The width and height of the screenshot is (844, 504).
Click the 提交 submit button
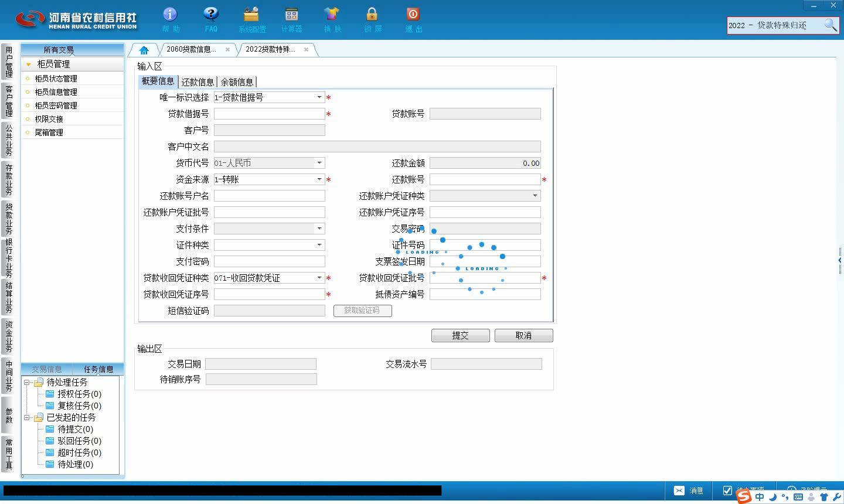pyautogui.click(x=461, y=335)
